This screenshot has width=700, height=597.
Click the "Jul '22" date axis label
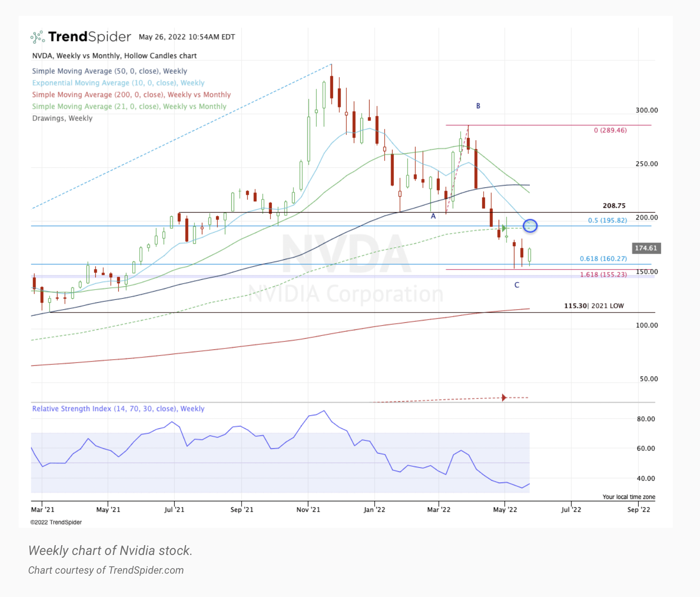[571, 510]
